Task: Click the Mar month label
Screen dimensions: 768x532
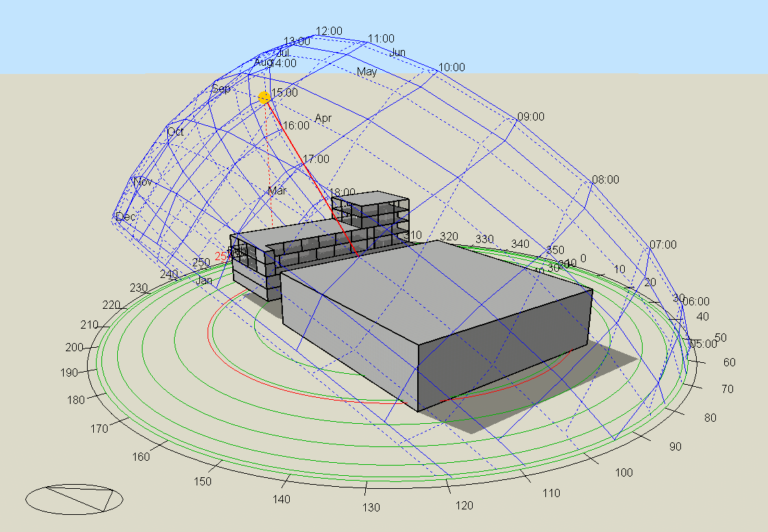Action: (277, 191)
